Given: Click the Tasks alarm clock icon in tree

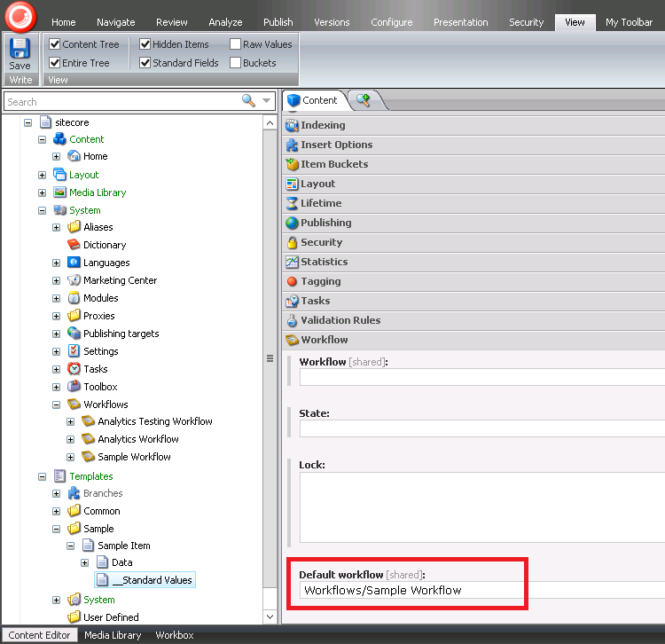Looking at the screenshot, I should [x=74, y=369].
